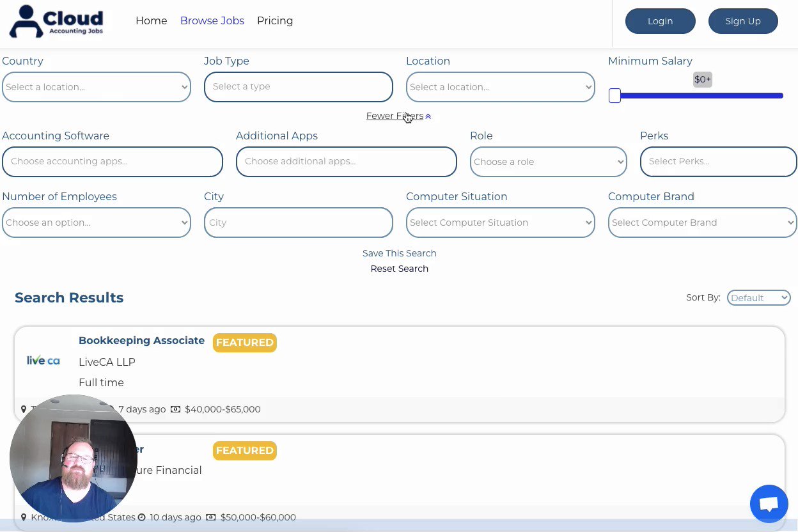Click the $40,000-$65,000 salary text
This screenshot has height=532, width=798.
tap(223, 409)
